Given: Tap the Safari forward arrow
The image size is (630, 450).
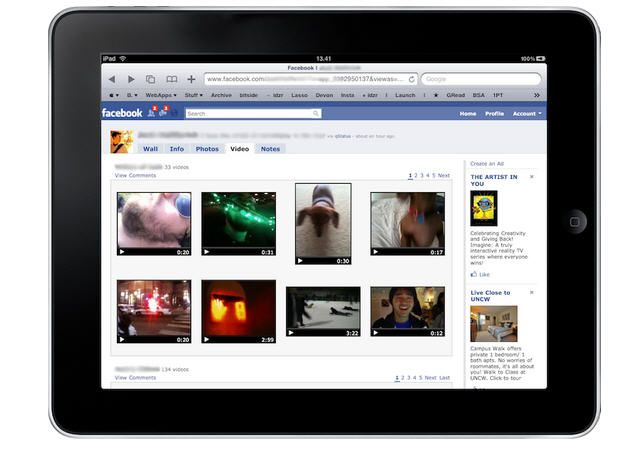Looking at the screenshot, I should click(129, 79).
